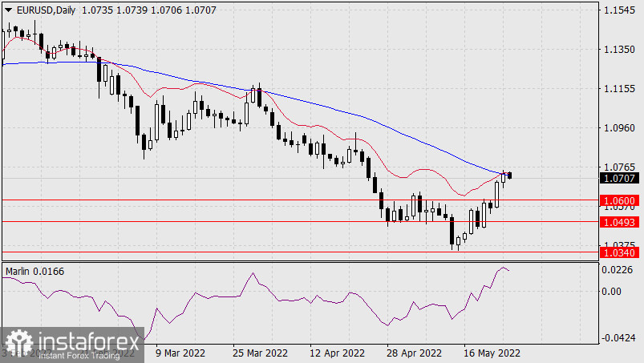
Task: Click the 1.0600 red price level label
Action: (x=620, y=200)
